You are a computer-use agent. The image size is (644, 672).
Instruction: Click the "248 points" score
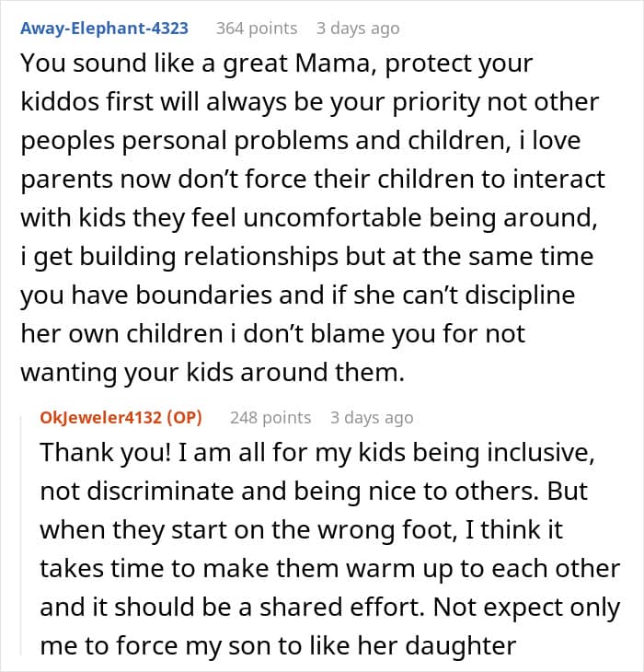tap(270, 417)
